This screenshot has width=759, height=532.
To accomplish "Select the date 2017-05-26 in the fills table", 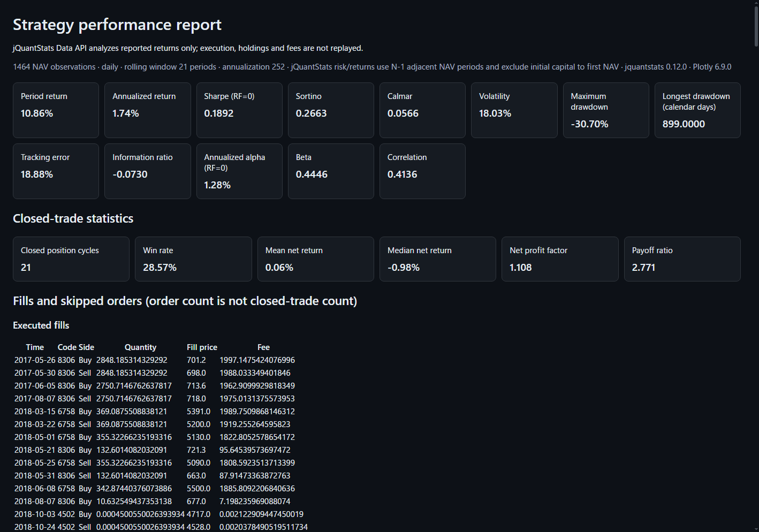I will pyautogui.click(x=35, y=360).
